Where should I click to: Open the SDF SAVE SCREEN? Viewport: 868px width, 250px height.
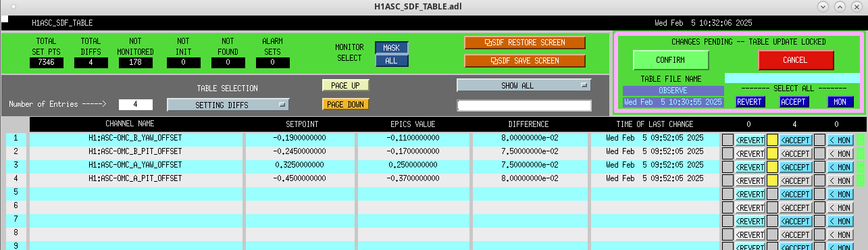click(525, 60)
